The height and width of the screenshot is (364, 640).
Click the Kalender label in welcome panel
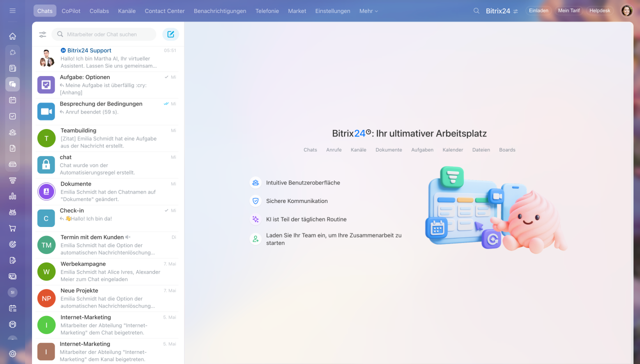pyautogui.click(x=453, y=150)
